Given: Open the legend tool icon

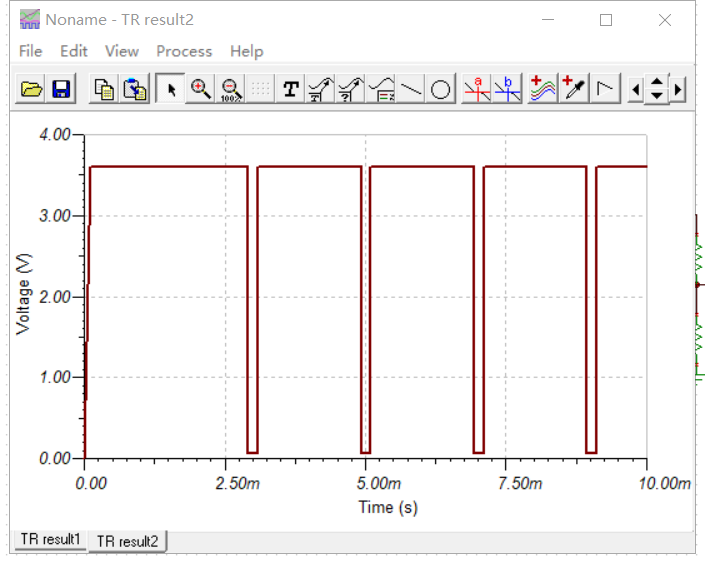Looking at the screenshot, I should click(x=381, y=89).
